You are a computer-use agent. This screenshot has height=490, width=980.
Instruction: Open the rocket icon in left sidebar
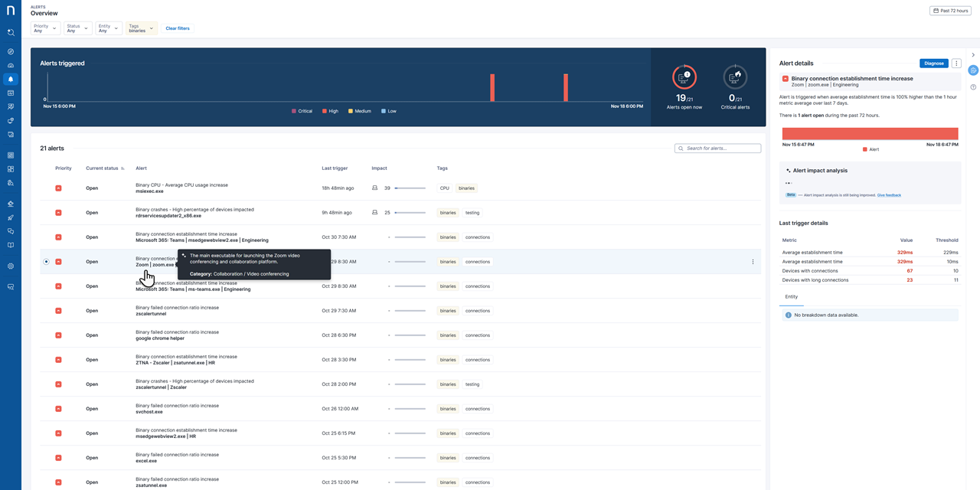pyautogui.click(x=11, y=217)
